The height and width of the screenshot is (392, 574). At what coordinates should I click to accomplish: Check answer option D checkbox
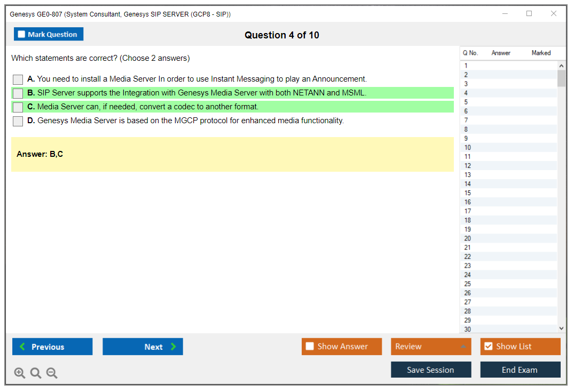18,121
